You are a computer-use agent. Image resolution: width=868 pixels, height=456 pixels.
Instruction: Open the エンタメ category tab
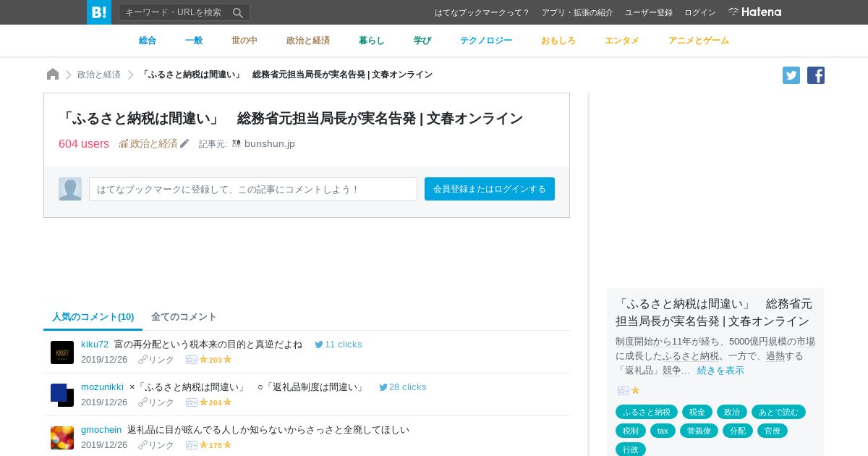[622, 41]
